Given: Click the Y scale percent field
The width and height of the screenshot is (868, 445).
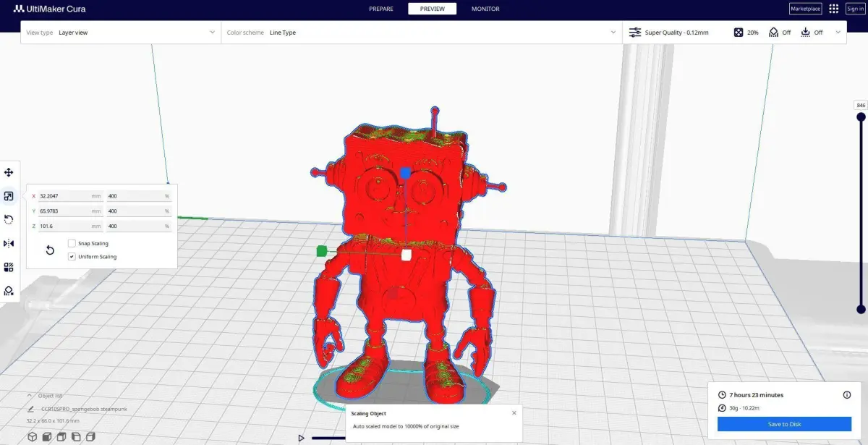Looking at the screenshot, I should pos(139,211).
